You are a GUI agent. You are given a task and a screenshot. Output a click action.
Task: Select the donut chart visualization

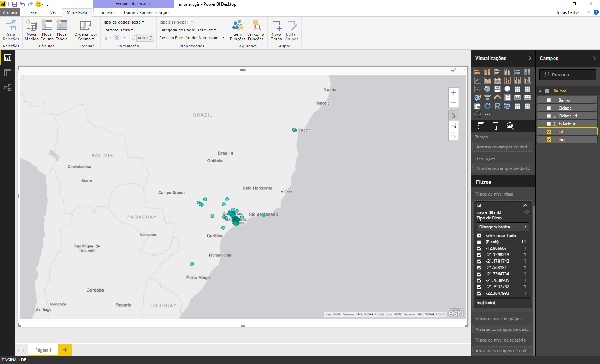[x=487, y=106]
